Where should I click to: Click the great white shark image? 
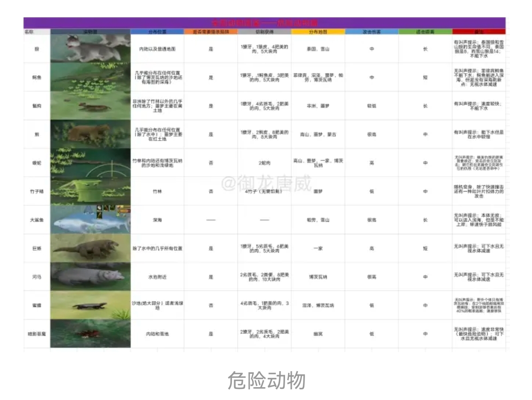[x=90, y=220]
